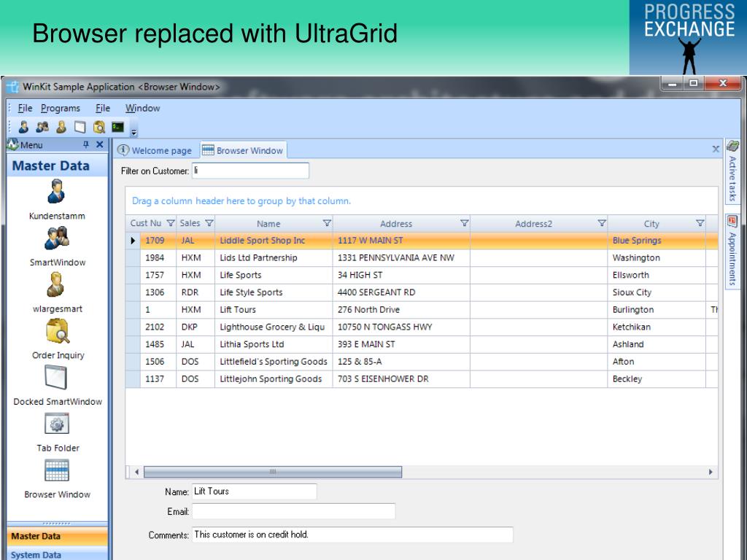Select the Lift Tours name cell
This screenshot has width=747, height=560.
coord(273,309)
